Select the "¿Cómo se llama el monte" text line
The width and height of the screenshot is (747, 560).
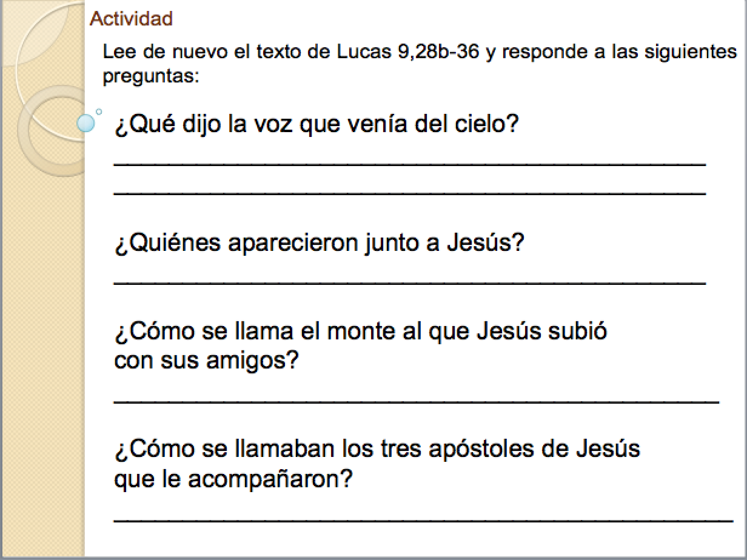(x=361, y=332)
